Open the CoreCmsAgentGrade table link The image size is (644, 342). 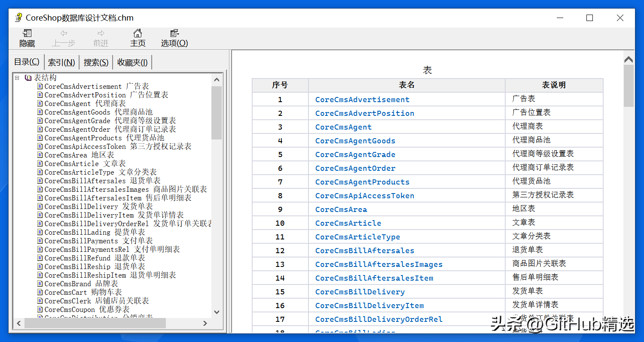(355, 154)
